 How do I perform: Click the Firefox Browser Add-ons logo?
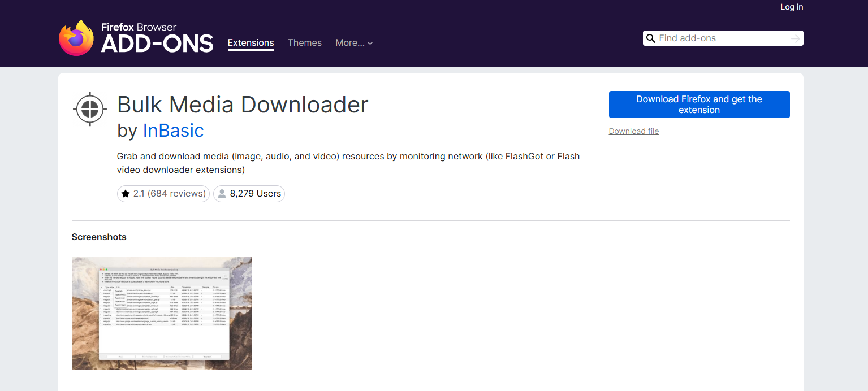(136, 38)
